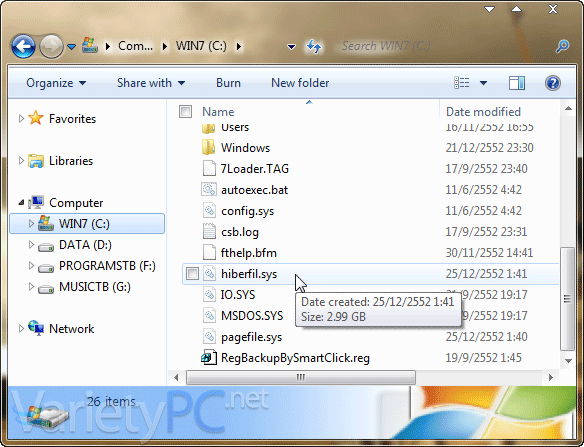Click the vertical scrollbar thumb
This screenshot has height=447, width=584.
(x=568, y=298)
